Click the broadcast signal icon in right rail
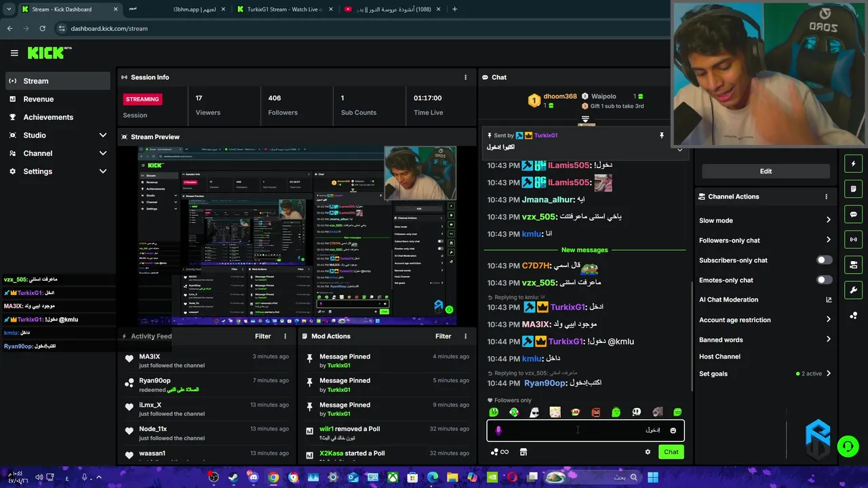The height and width of the screenshot is (488, 868). point(853,239)
